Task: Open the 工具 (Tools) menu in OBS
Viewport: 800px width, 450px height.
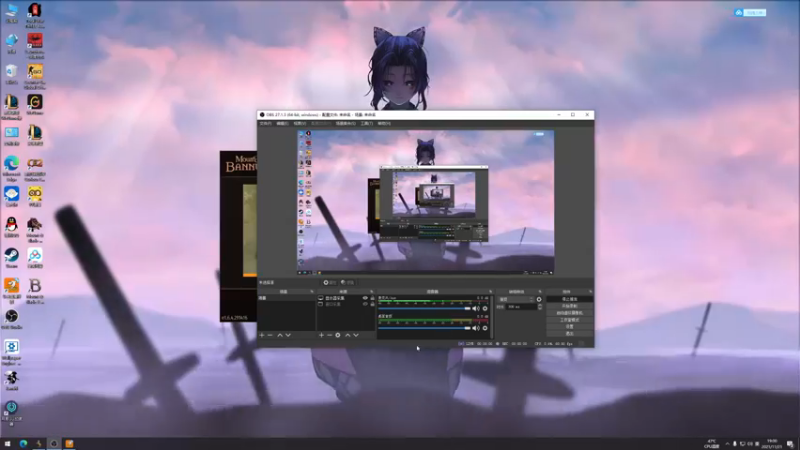Action: [x=366, y=123]
